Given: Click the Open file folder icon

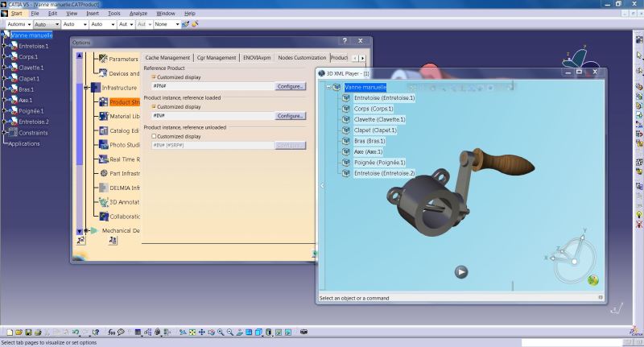Looking at the screenshot, I should click(19, 333).
